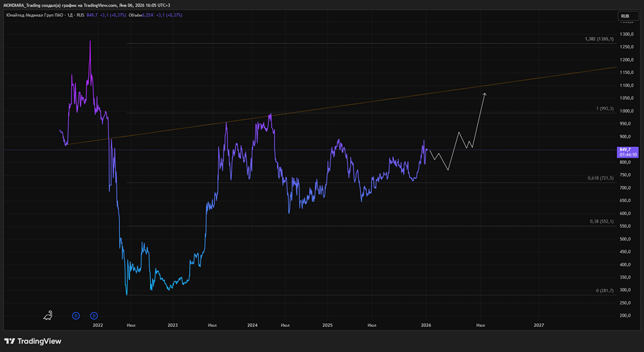Click the 1250,0 price scale label
The image size is (644, 352).
point(627,47)
